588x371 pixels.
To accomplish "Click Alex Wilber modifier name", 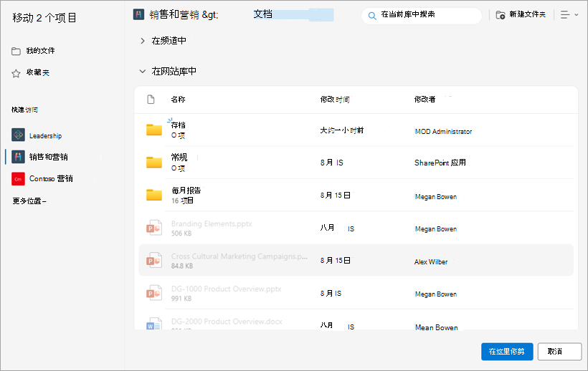I will click(431, 261).
